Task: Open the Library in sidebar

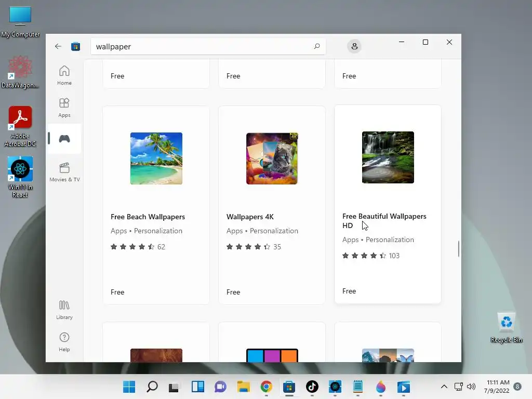Action: click(64, 310)
